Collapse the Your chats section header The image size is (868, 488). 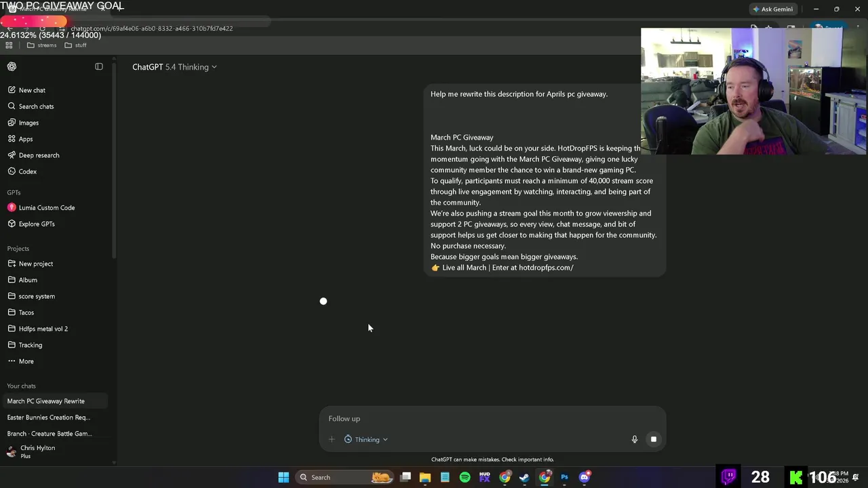click(22, 386)
